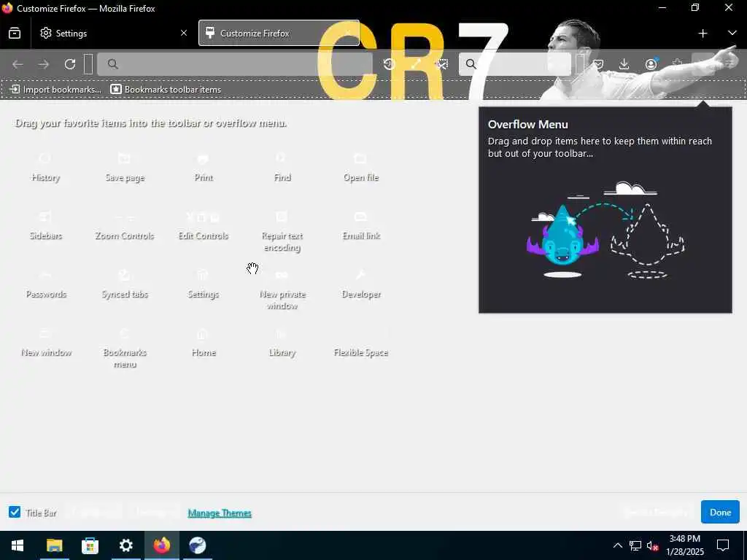Open a new tab with plus button

[703, 34]
